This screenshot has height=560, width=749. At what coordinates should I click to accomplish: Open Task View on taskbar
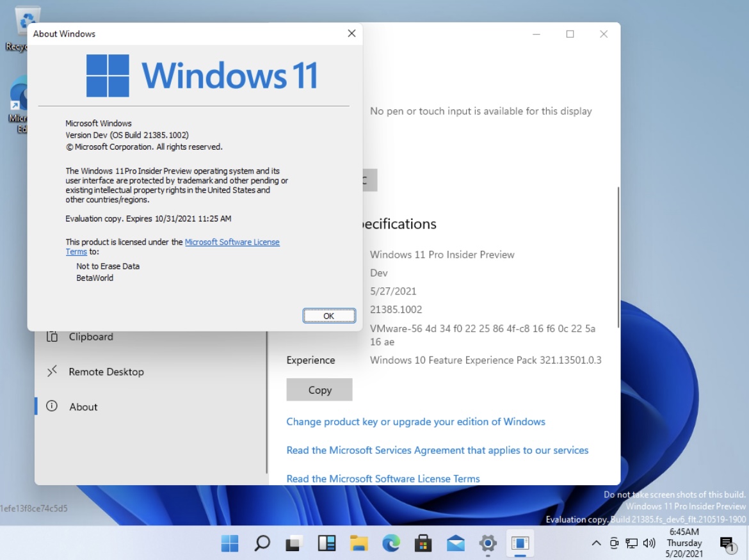294,543
